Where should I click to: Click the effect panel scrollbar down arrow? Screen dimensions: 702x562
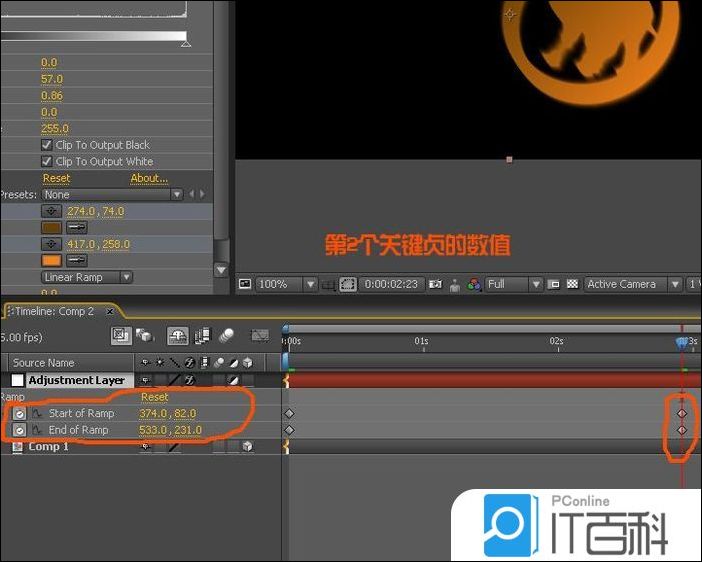pyautogui.click(x=221, y=270)
